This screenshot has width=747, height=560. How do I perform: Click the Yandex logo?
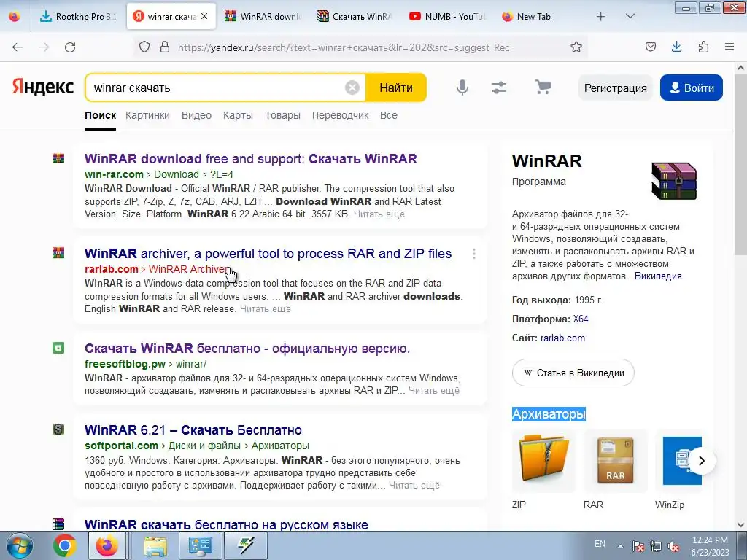(x=43, y=87)
